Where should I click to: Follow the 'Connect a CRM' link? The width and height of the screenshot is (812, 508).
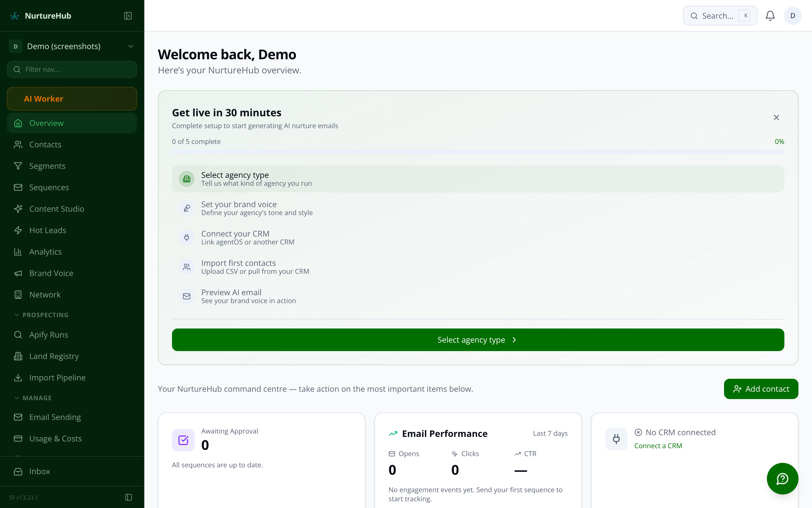[658, 446]
